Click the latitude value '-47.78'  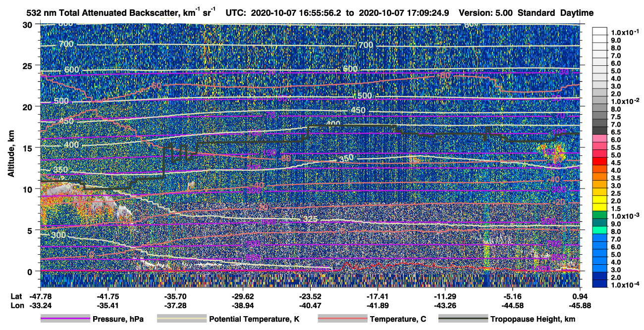pos(40,296)
